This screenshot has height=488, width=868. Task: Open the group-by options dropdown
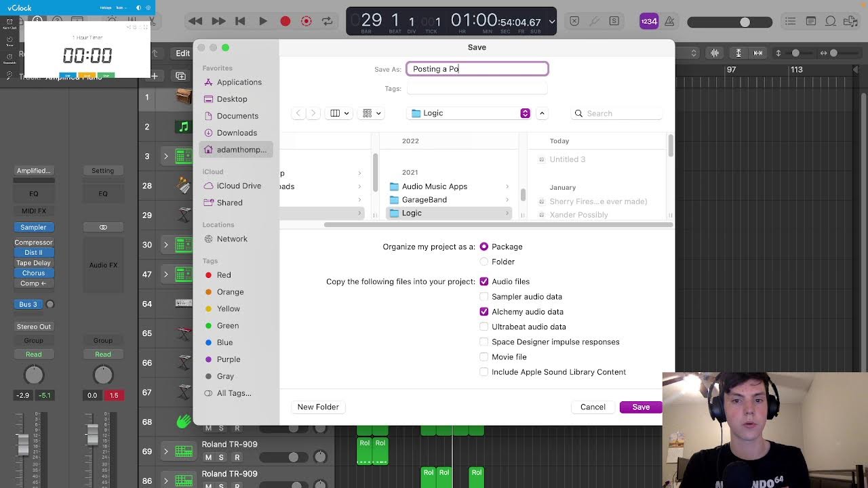tap(372, 113)
